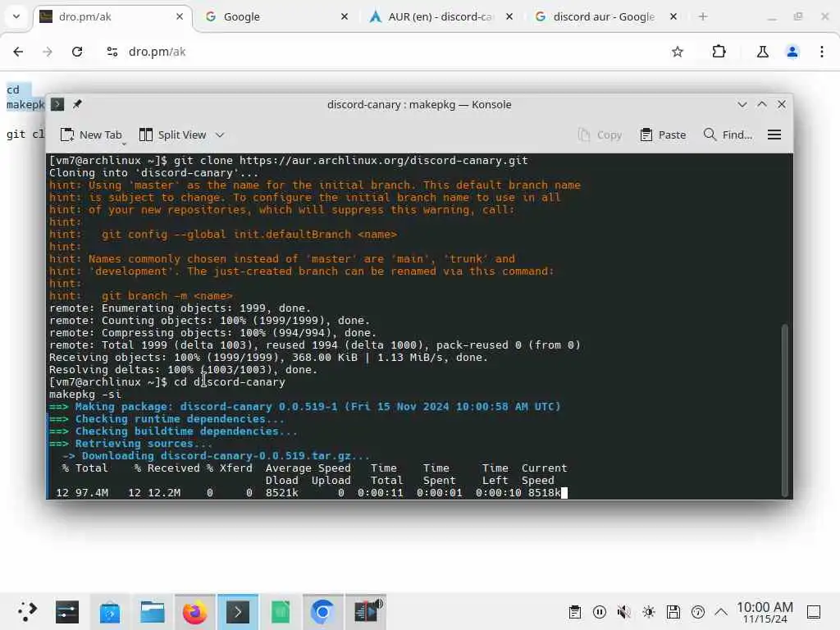Image resolution: width=840 pixels, height=630 pixels.
Task: Click 'cd' text on the webpage
Action: [13, 89]
